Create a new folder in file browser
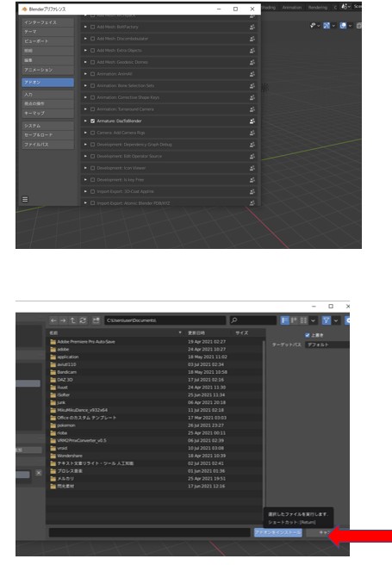Screen dimensions: 392x565 pos(96,320)
